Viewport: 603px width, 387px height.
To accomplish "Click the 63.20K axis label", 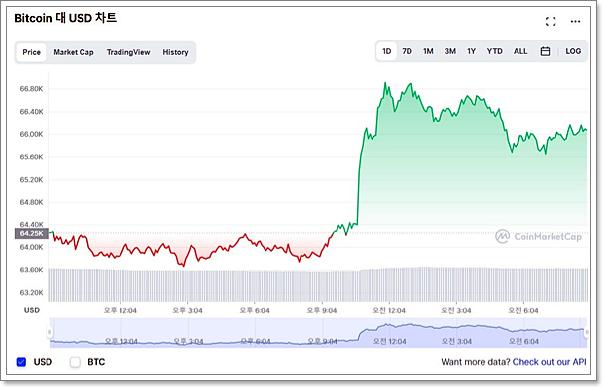I will click(x=32, y=293).
